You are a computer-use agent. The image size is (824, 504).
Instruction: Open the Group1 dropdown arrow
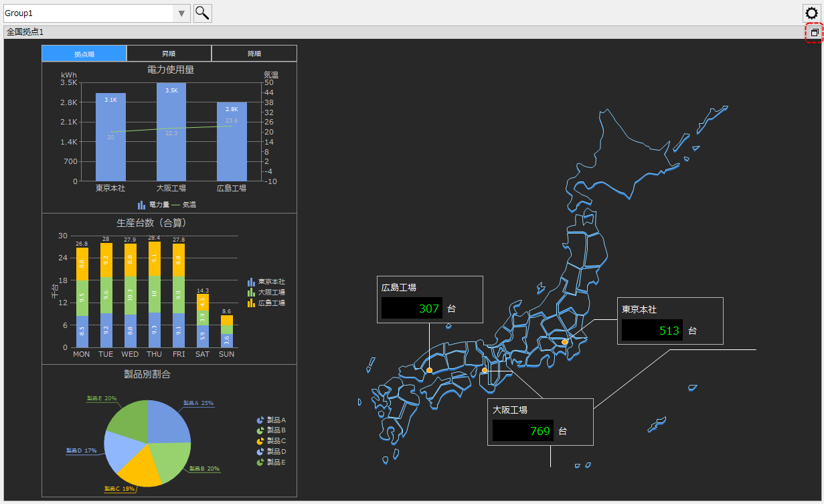click(x=181, y=13)
